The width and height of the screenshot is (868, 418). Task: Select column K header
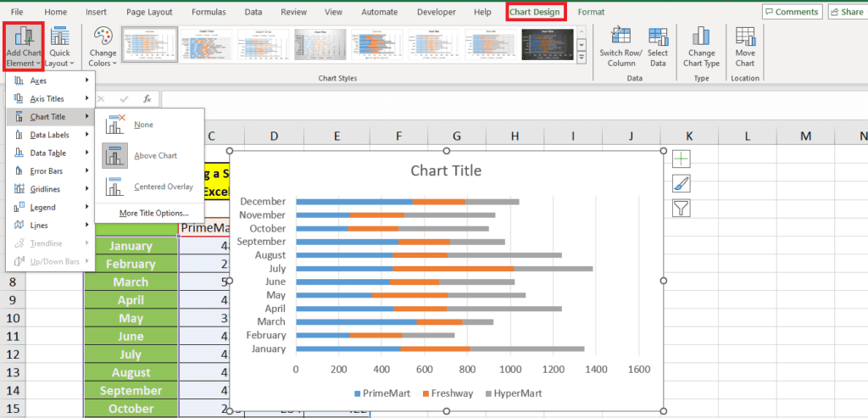(688, 136)
